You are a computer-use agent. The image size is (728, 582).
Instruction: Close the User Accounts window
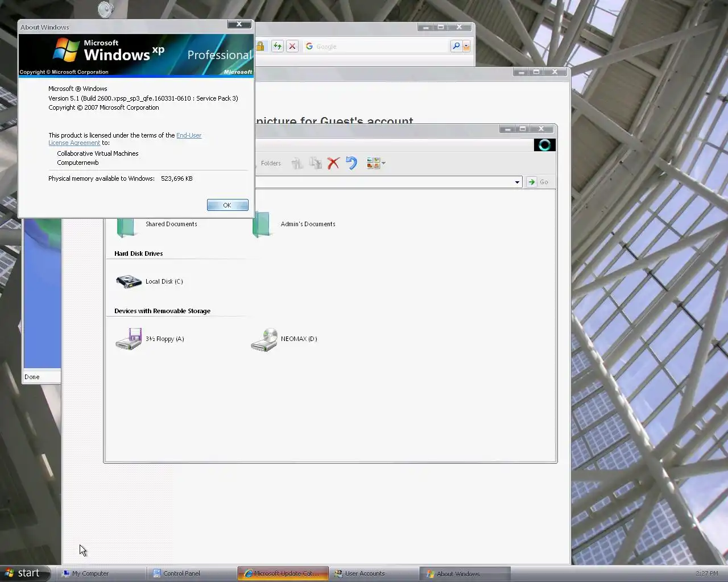pos(555,72)
